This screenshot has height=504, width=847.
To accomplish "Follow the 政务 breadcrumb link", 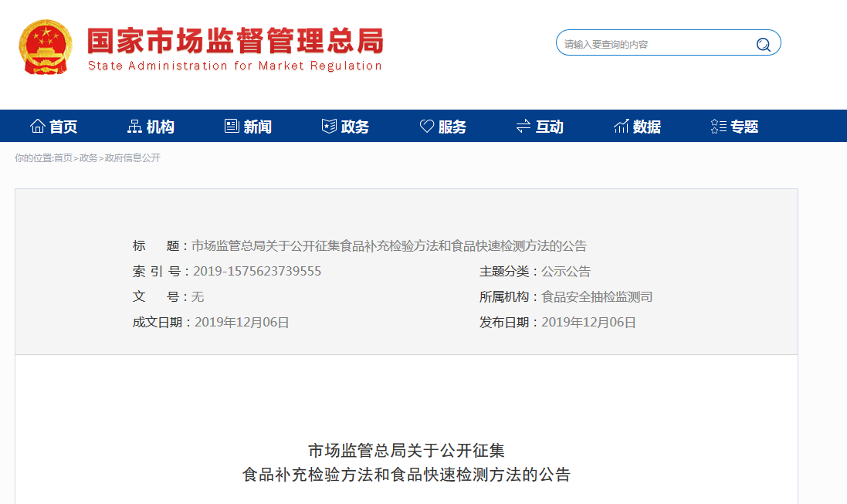I will (x=88, y=157).
